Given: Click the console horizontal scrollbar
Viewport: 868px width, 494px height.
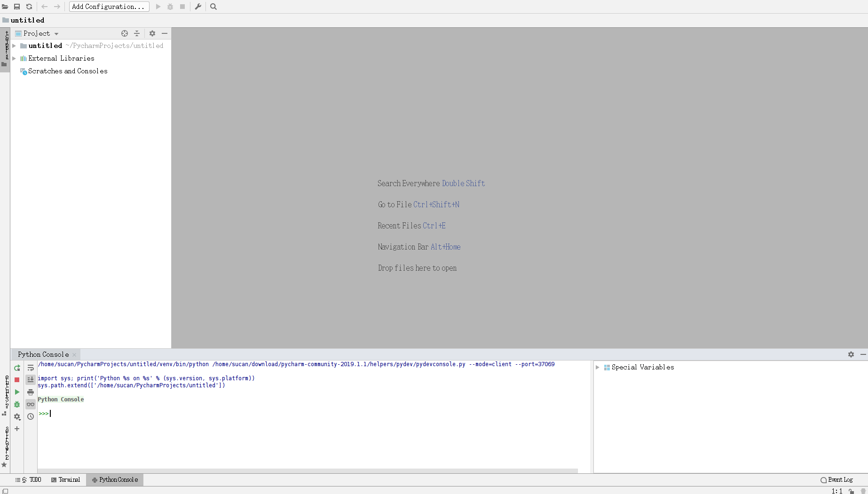Looking at the screenshot, I should pos(308,470).
